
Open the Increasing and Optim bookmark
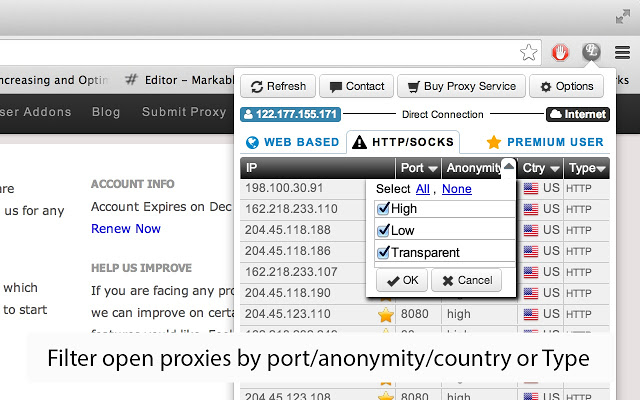54,80
